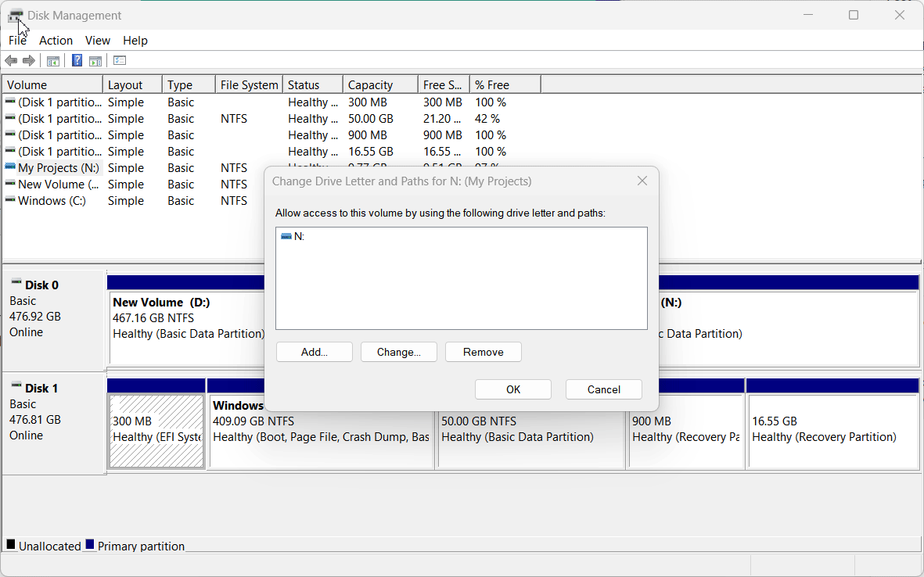This screenshot has width=924, height=577.
Task: Click the '42 %' free value
Action: pos(488,118)
